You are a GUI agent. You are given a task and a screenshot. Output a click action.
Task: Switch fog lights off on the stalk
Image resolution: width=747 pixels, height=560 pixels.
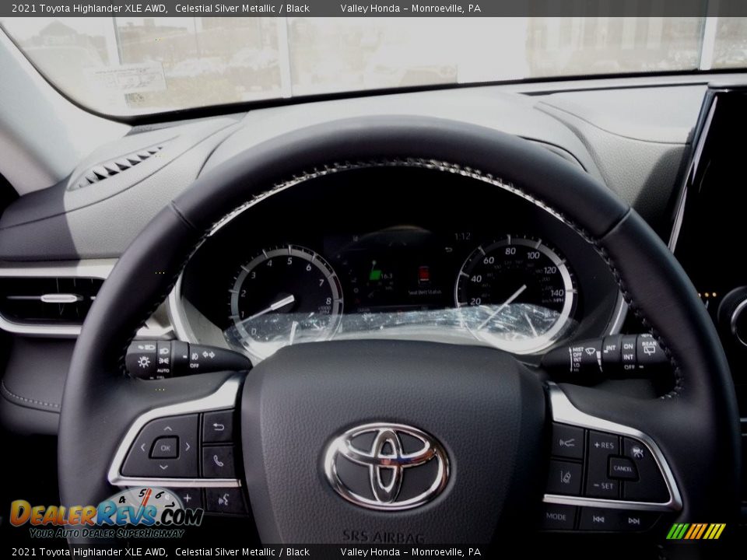tap(194, 365)
